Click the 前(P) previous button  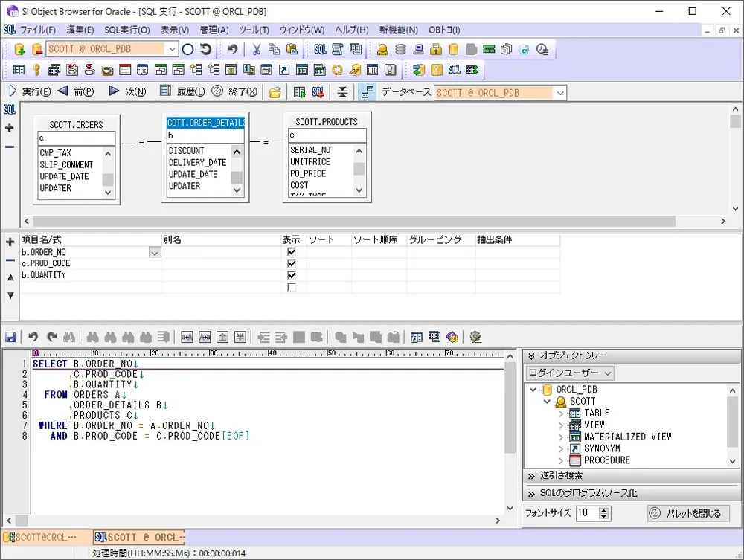[x=76, y=91]
